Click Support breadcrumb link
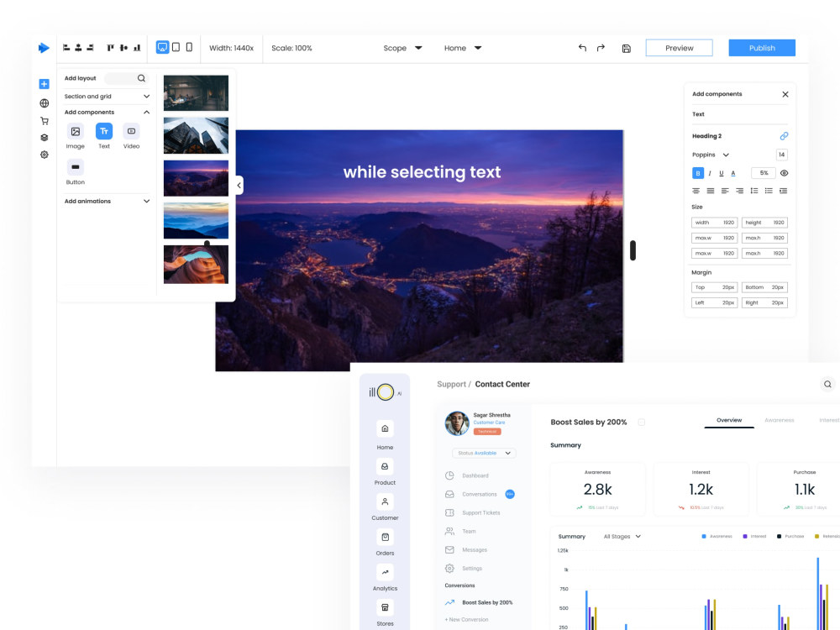840x630 pixels. pos(451,384)
